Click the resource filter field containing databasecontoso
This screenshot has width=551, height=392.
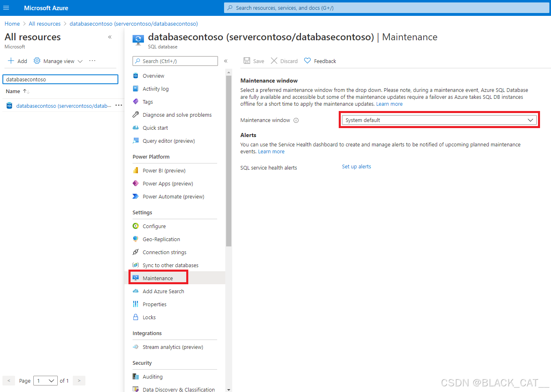coord(60,79)
